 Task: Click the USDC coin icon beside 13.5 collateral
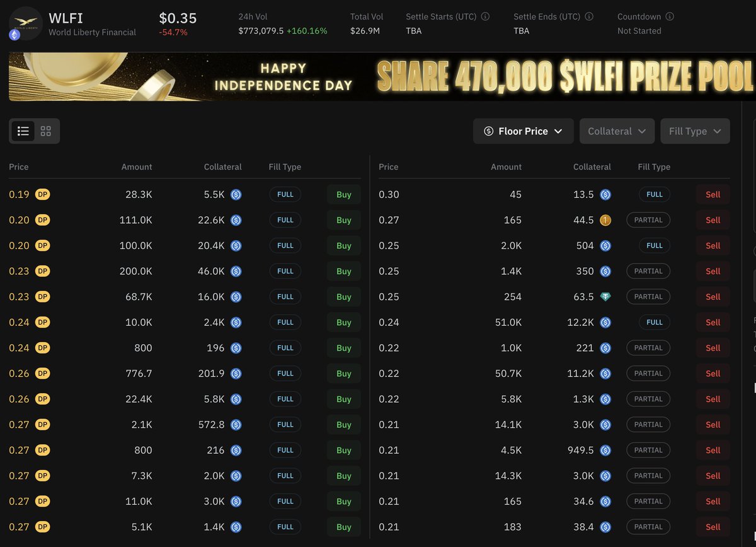coord(605,195)
